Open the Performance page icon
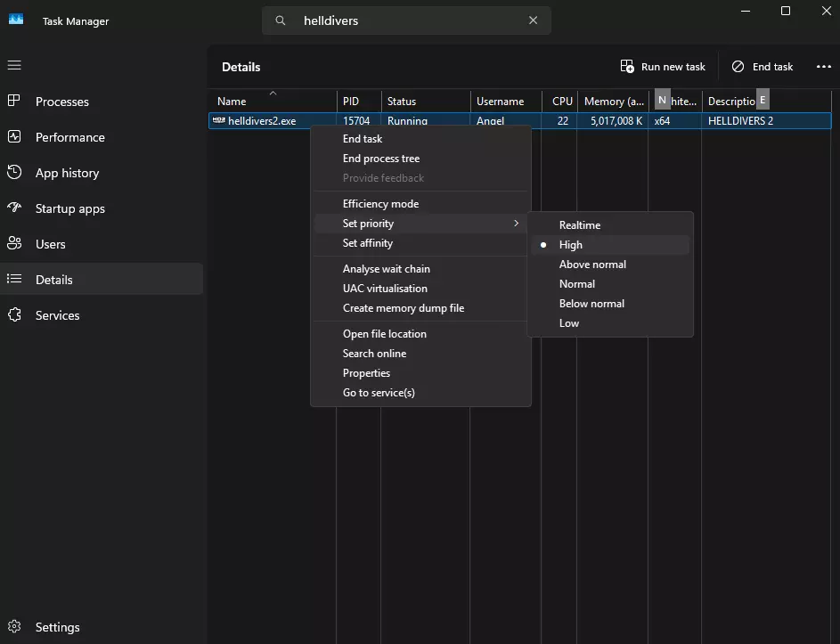Screen dimensions: 840x644 14,137
